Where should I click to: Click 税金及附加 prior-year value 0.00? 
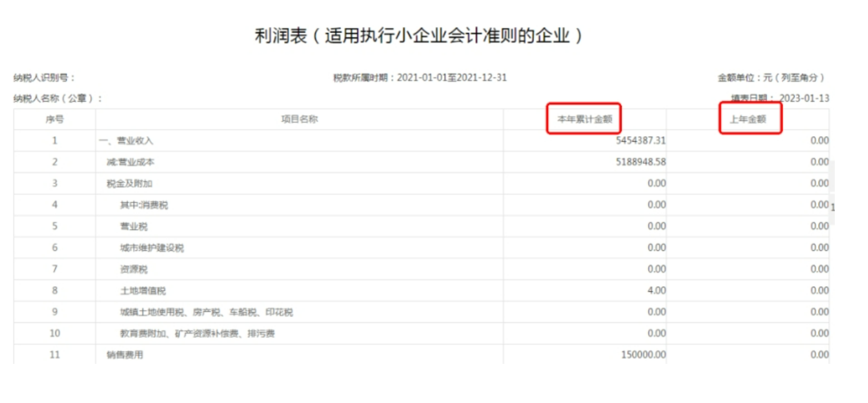(x=819, y=183)
